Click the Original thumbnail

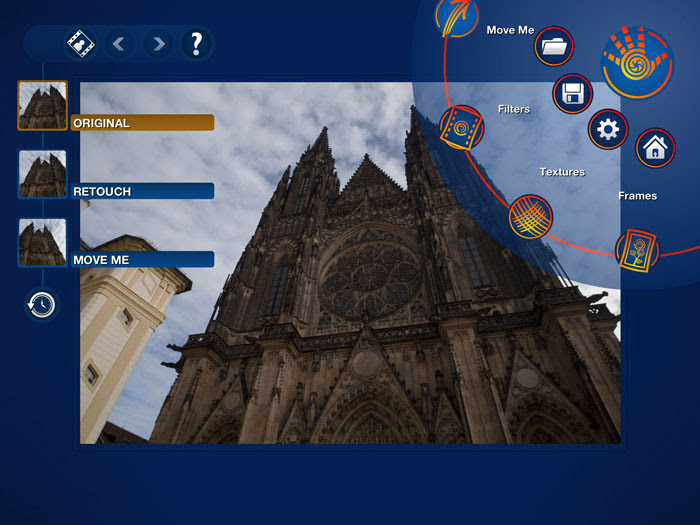42,105
